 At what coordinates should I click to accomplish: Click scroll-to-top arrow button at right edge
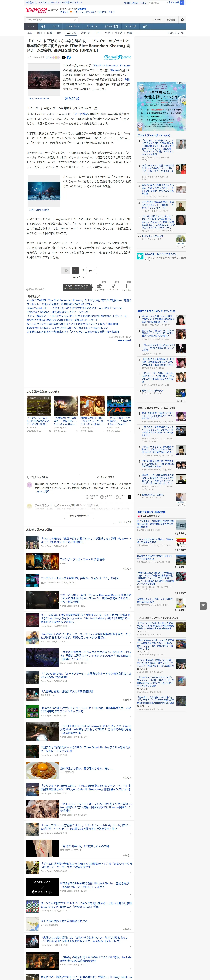point(203,606)
